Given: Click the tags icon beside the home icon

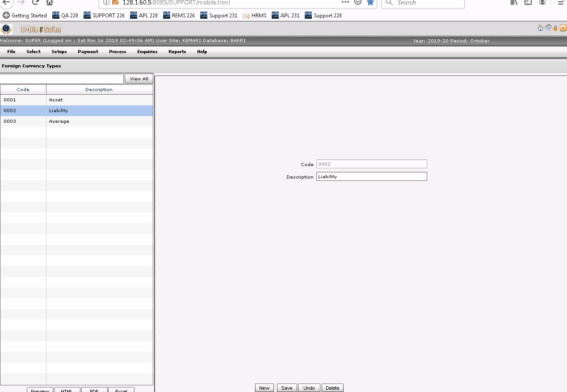Looking at the screenshot, I should pyautogui.click(x=548, y=28).
